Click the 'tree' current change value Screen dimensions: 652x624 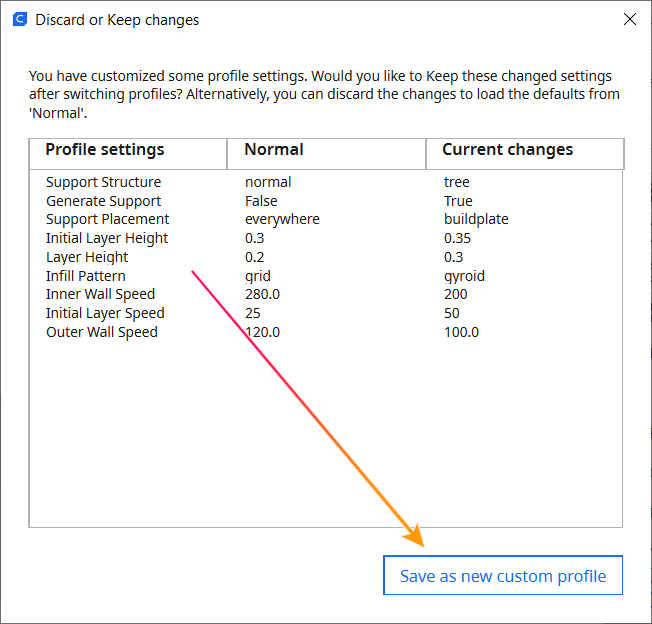(457, 182)
